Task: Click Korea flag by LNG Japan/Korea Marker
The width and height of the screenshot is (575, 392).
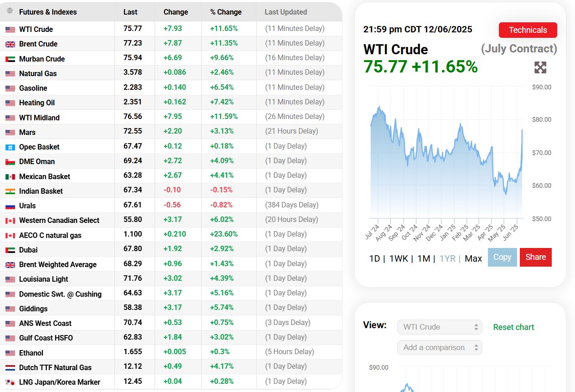Action: coord(10,382)
